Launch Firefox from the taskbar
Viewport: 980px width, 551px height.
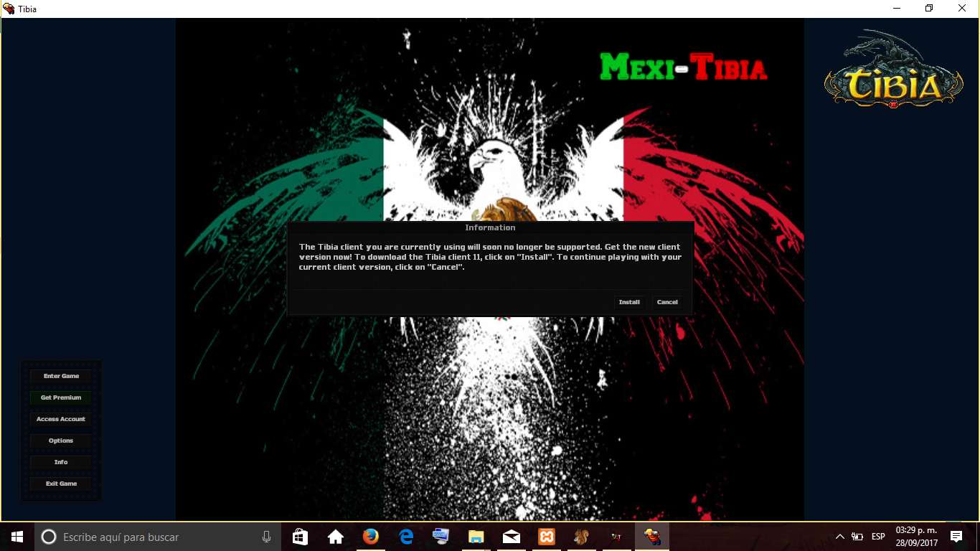point(370,537)
